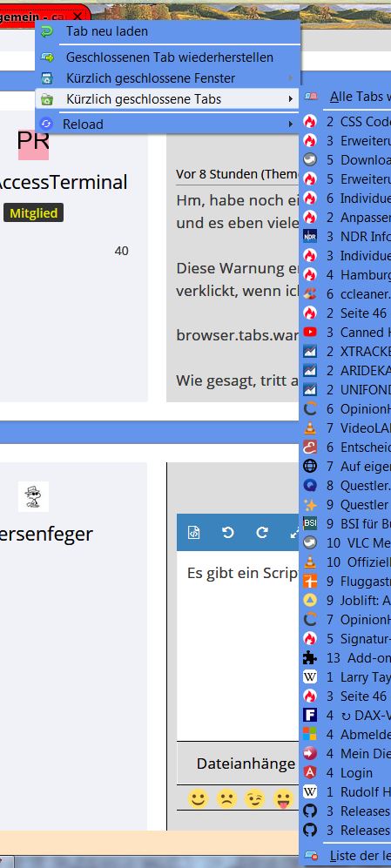Click the 'Mitglied' badge under AccessTerminal
The image size is (391, 868).
33,213
